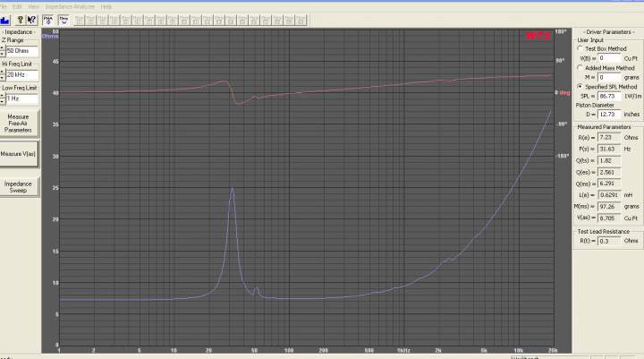Screen dimensions: 644x359
Task: Choose the Added Mass Method option
Action: tap(580, 67)
